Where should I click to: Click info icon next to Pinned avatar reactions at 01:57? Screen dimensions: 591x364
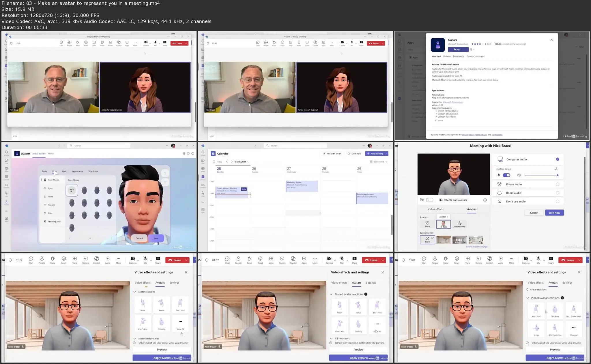[366, 294]
